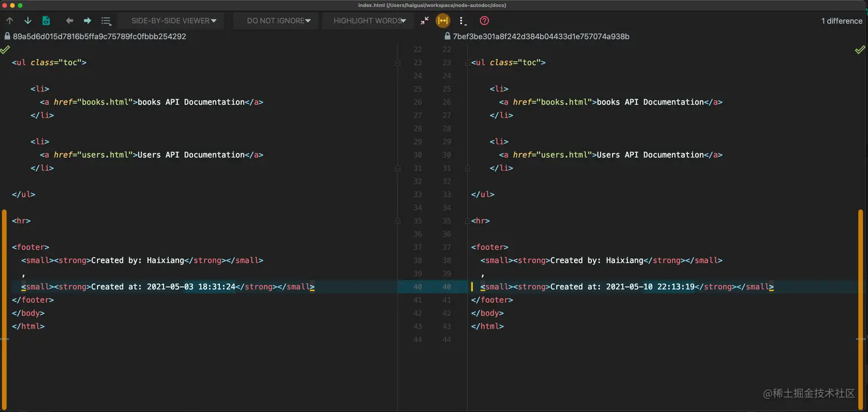
Task: Click right pane '</html>' closing tag
Action: point(487,326)
